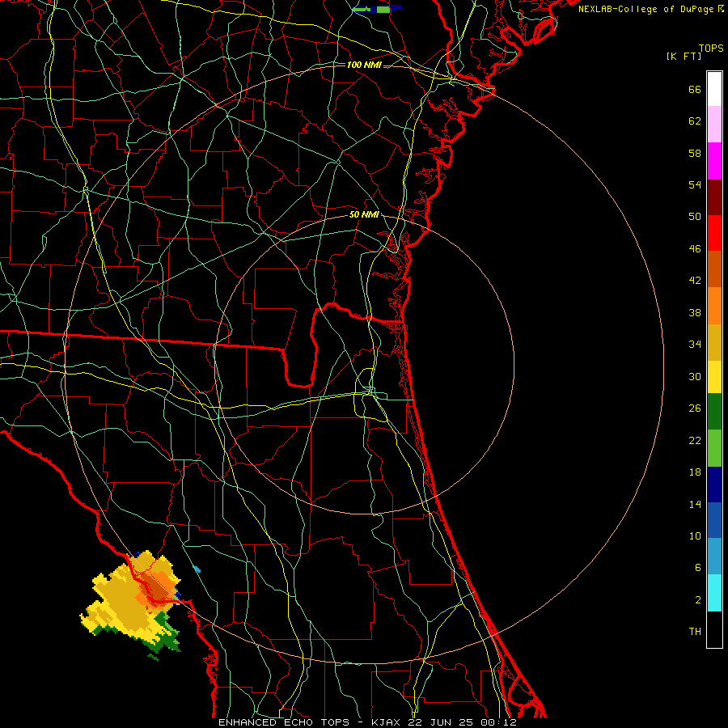Click the 62 value in legend
Screen dimensions: 728x728
(695, 121)
